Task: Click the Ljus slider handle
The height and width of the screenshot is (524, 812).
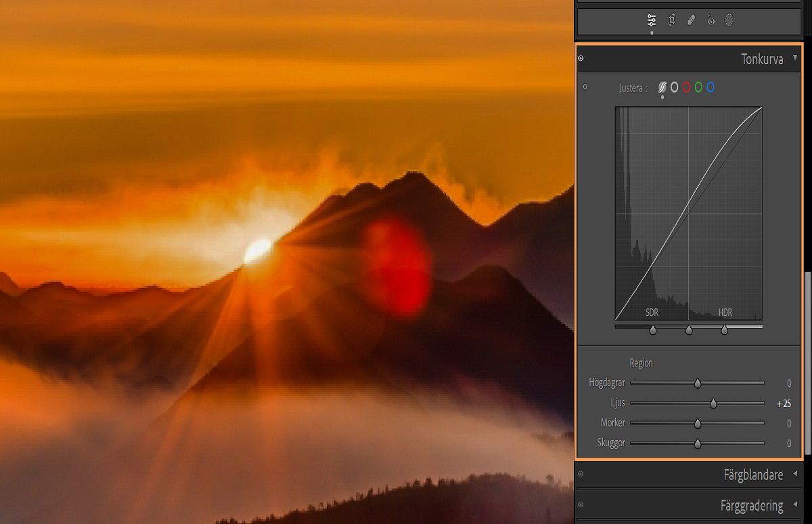Action: [713, 404]
